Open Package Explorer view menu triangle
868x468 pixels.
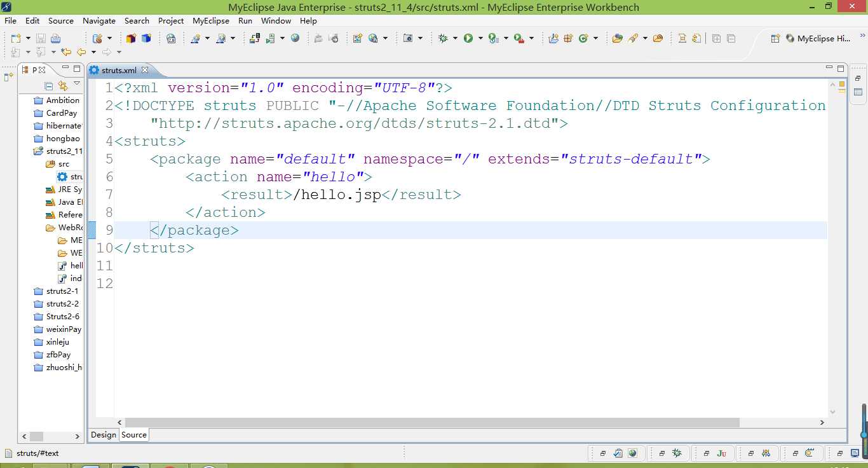tap(77, 84)
